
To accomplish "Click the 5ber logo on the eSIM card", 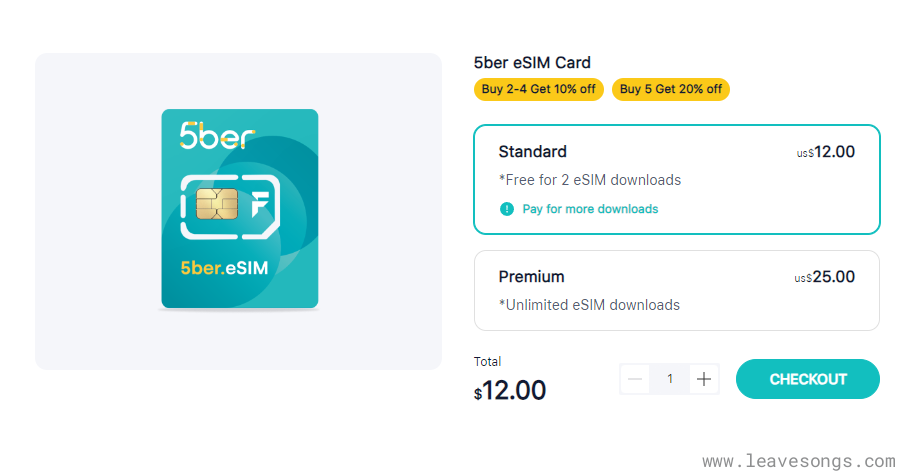I will [217, 135].
